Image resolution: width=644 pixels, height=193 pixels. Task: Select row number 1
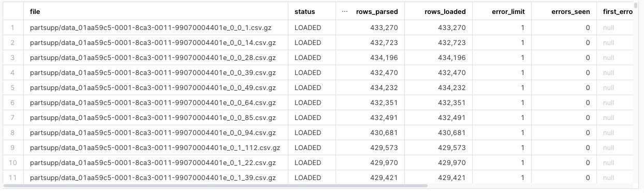(12, 28)
